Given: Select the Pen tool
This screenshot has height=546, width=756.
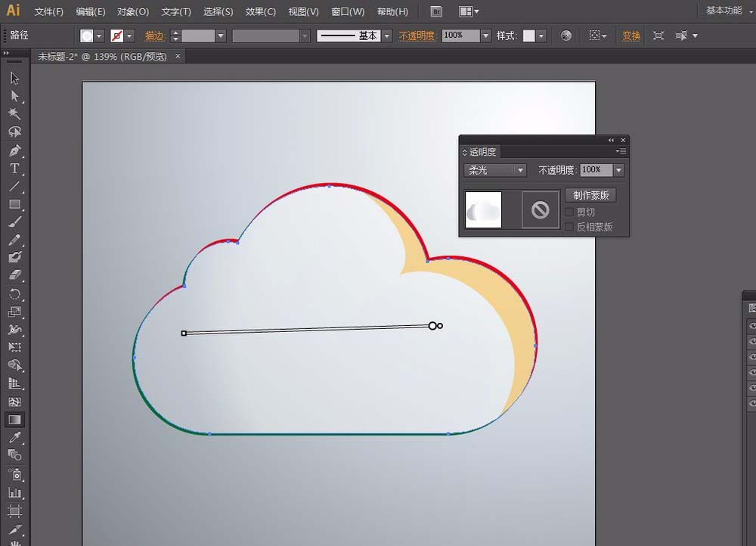Looking at the screenshot, I should [x=14, y=150].
